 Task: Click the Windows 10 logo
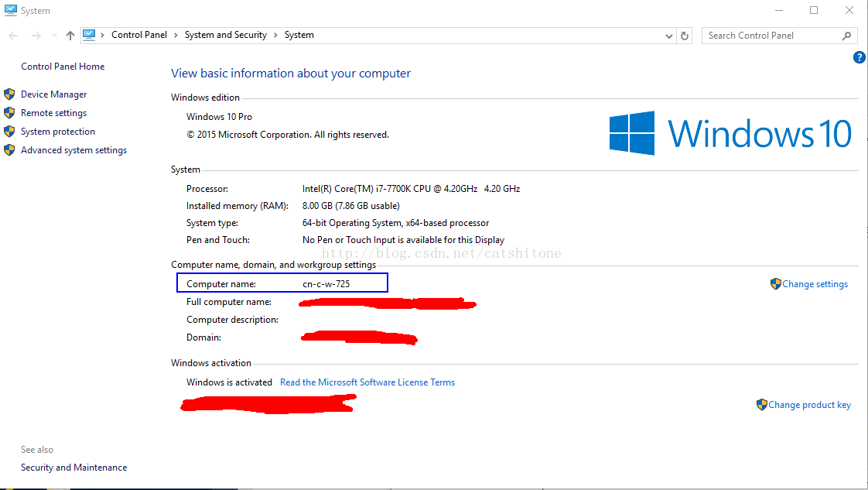(x=730, y=133)
